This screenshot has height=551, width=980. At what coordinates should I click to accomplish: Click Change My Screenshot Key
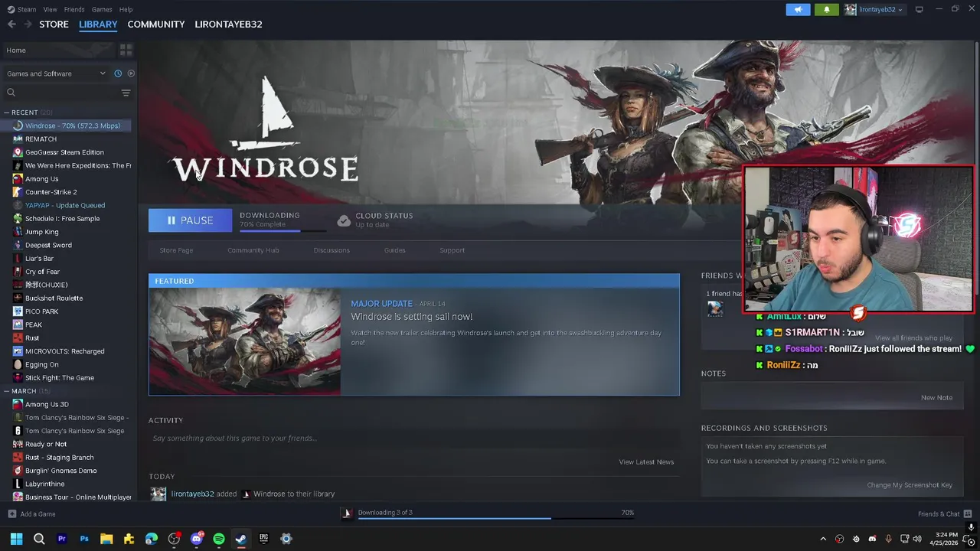910,485
